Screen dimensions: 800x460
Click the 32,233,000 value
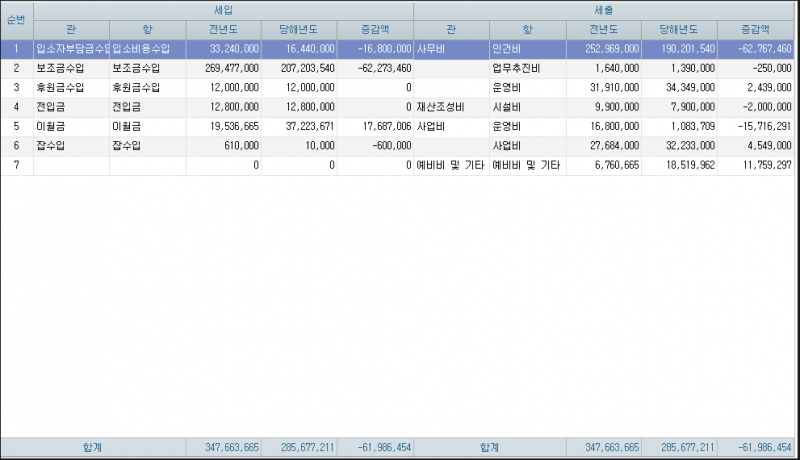click(690, 146)
